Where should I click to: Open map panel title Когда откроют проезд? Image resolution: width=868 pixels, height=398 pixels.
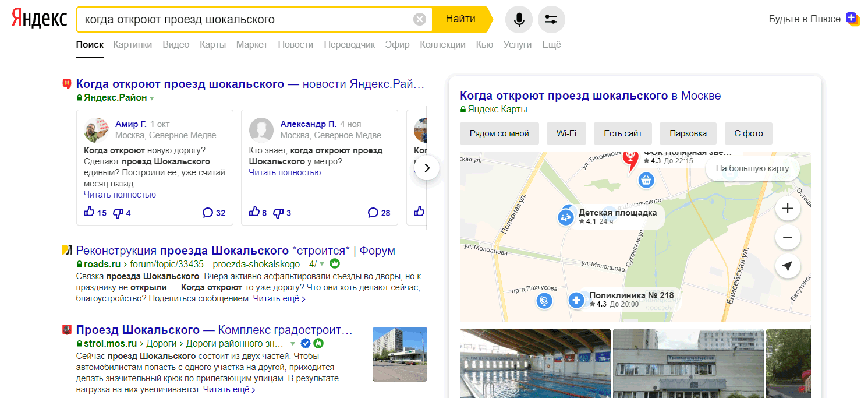[590, 96]
